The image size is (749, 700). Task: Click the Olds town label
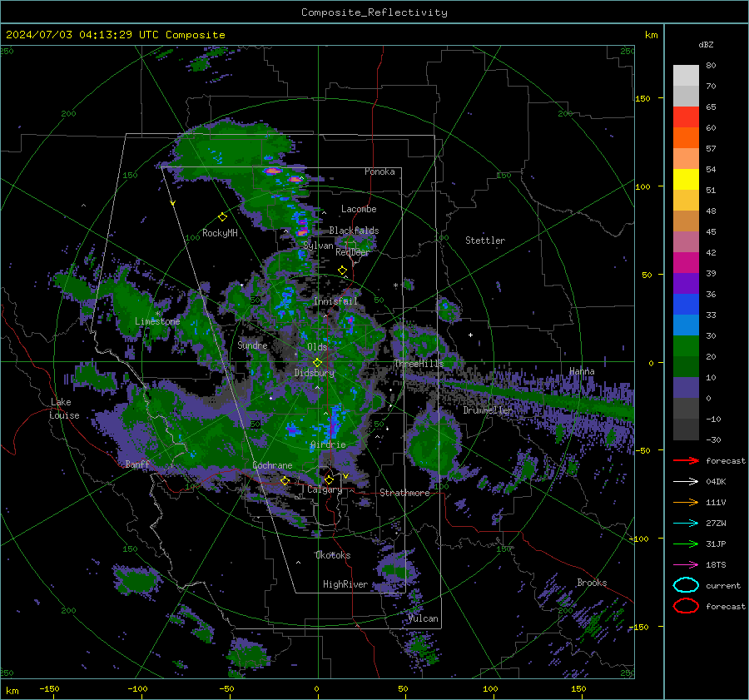317,347
